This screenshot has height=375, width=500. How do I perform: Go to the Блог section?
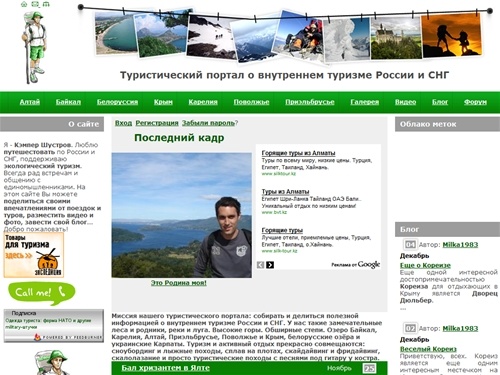(x=440, y=102)
